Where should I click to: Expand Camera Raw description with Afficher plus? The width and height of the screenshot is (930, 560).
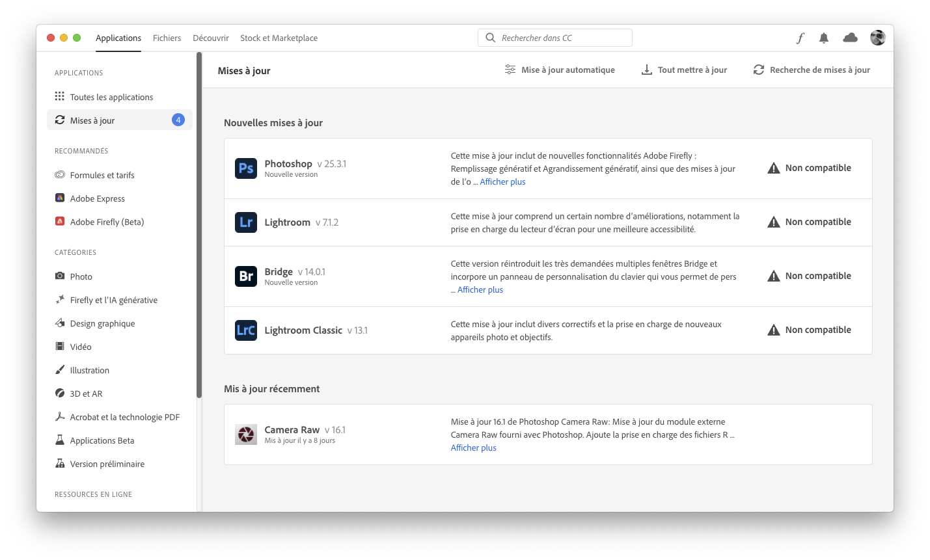click(474, 448)
